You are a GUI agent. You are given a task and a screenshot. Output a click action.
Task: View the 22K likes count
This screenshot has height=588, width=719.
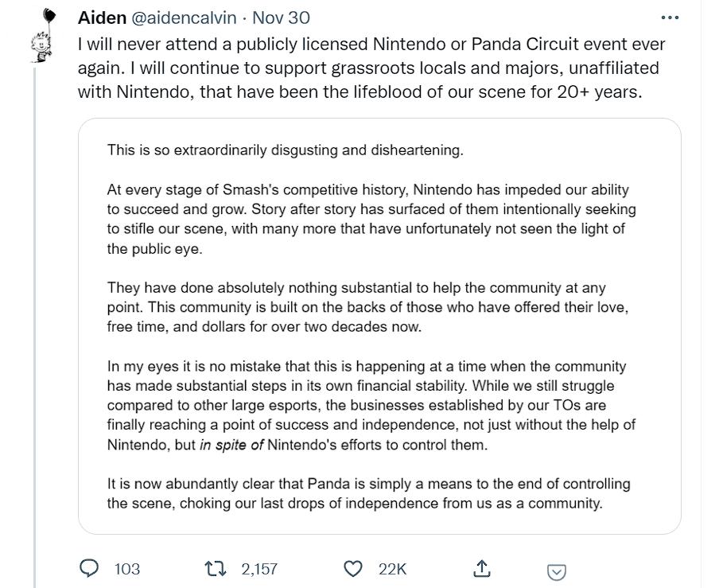click(393, 569)
